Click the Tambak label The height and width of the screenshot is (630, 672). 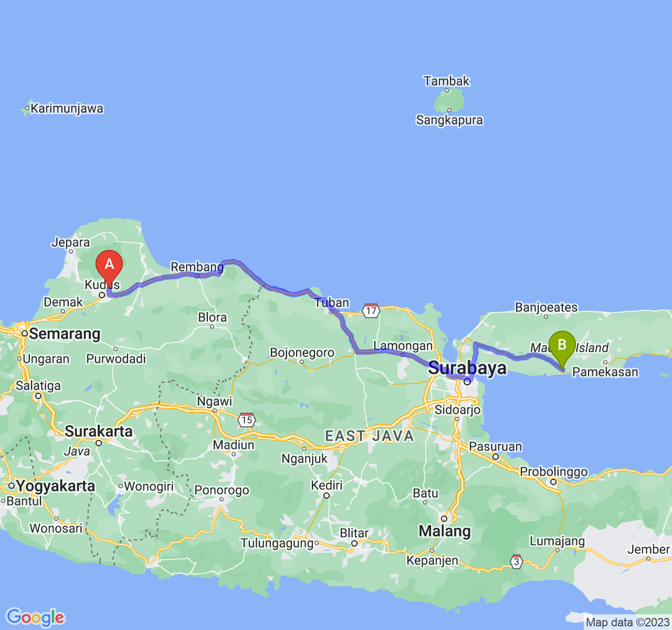pyautogui.click(x=447, y=81)
